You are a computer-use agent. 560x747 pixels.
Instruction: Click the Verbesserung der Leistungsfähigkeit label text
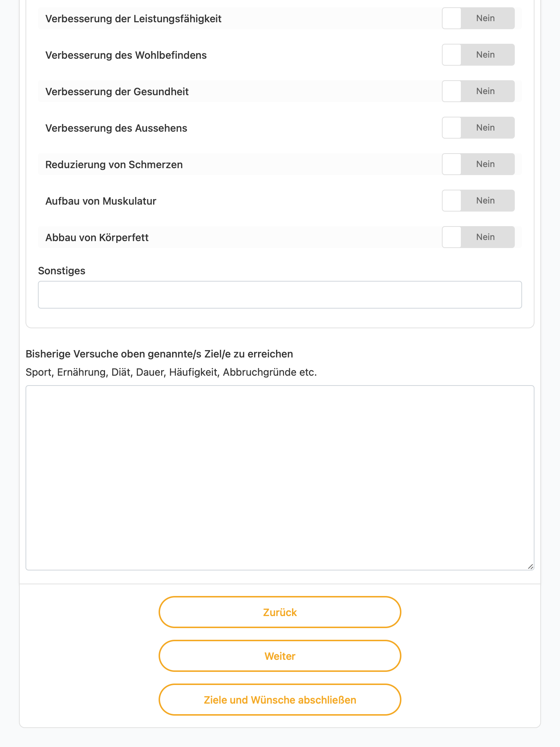coord(133,19)
